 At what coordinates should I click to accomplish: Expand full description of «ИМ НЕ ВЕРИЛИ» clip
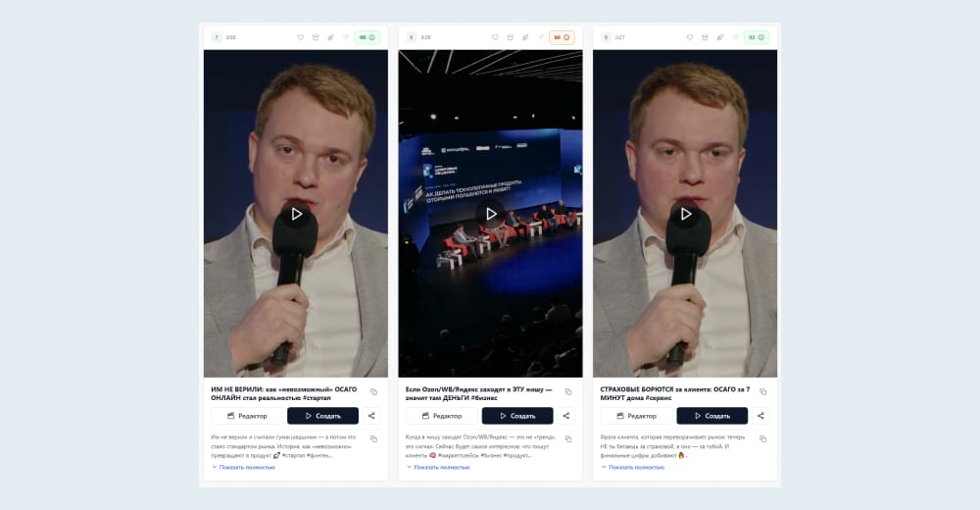tap(247, 467)
